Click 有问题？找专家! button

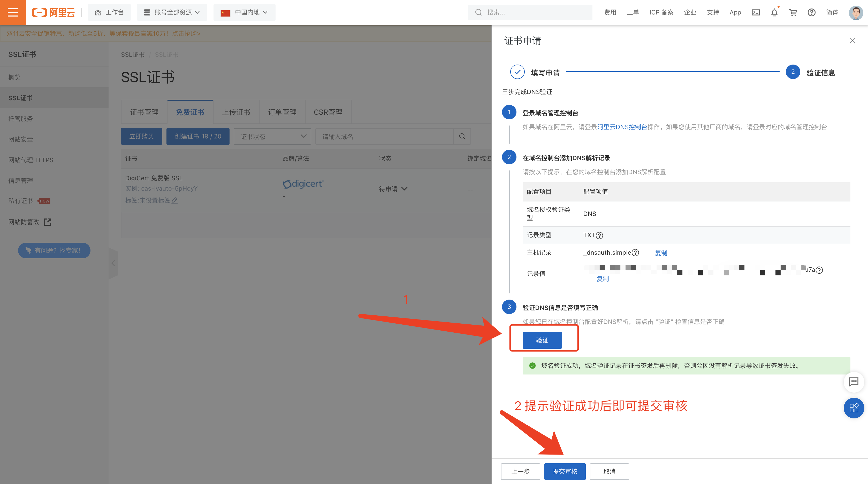coord(54,251)
